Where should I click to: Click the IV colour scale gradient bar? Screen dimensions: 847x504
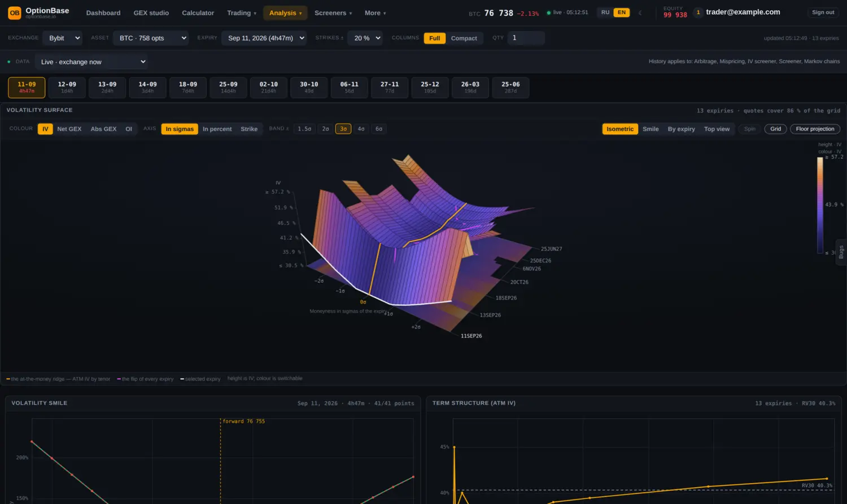[820, 205]
